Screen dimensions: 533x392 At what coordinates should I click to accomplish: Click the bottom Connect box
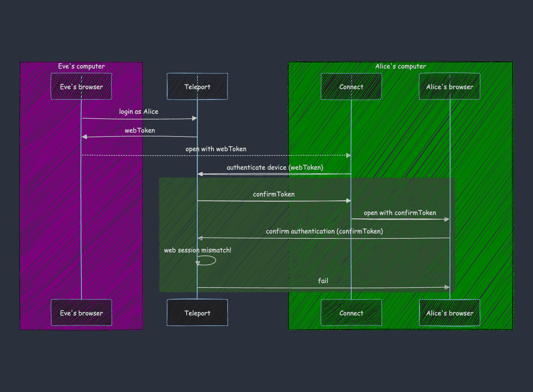tap(351, 313)
